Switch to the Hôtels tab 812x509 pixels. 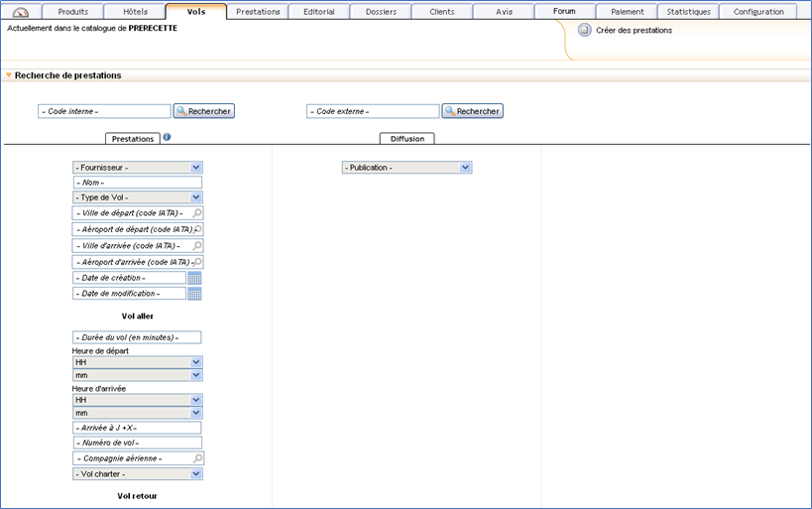tap(134, 12)
